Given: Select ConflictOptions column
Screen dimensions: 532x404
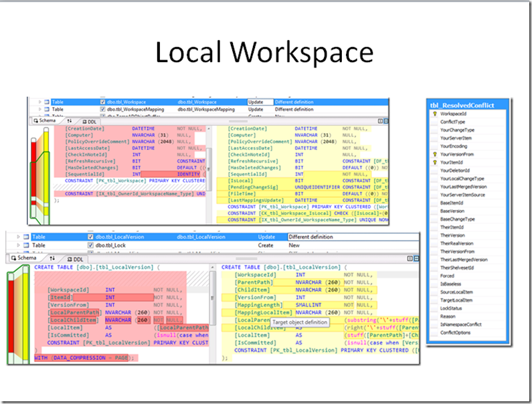Looking at the screenshot, I should point(455,333).
